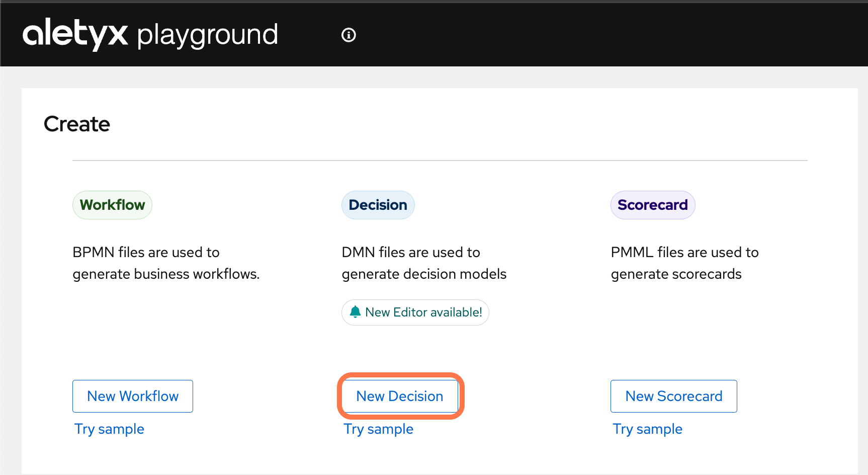Click the info circle icon in header

click(349, 35)
